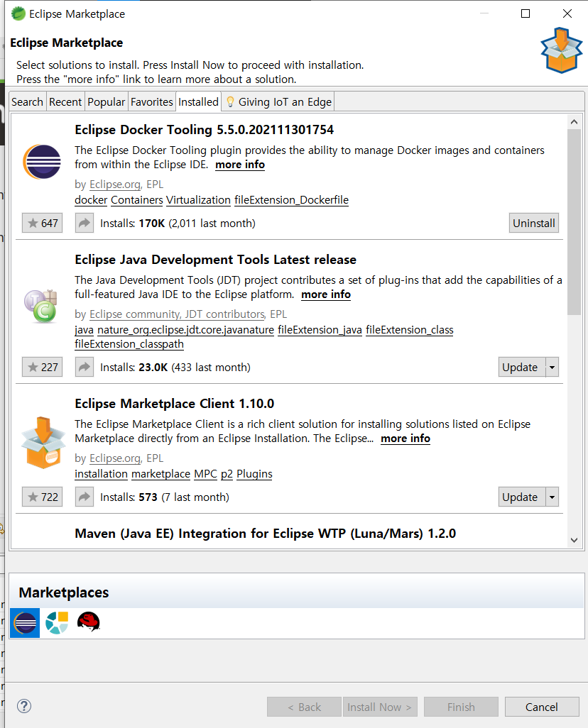Select the Eclipse marketplace catalog icon

[25, 623]
